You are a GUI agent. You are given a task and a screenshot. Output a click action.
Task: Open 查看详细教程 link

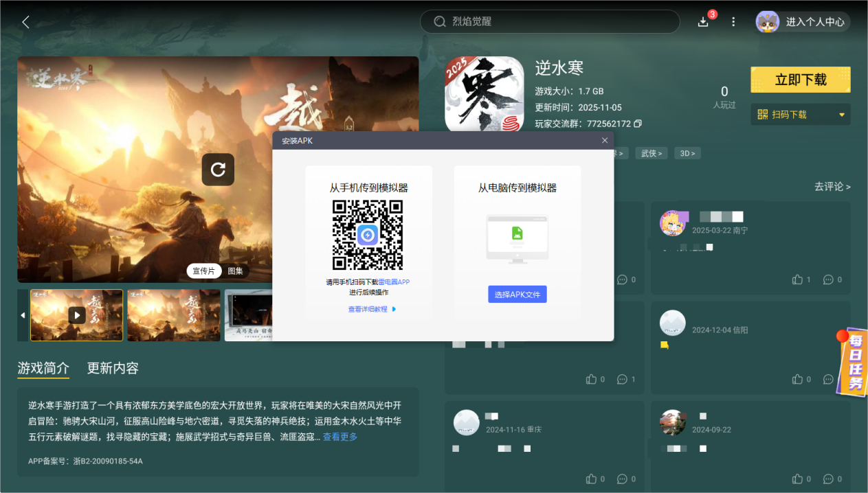pyautogui.click(x=372, y=310)
